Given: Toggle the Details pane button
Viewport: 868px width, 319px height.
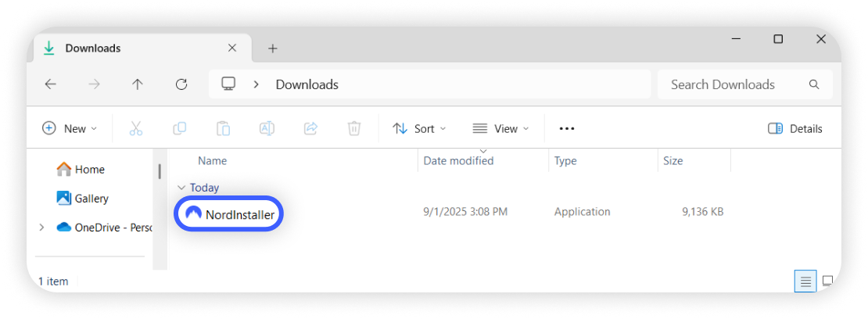Looking at the screenshot, I should 795,129.
